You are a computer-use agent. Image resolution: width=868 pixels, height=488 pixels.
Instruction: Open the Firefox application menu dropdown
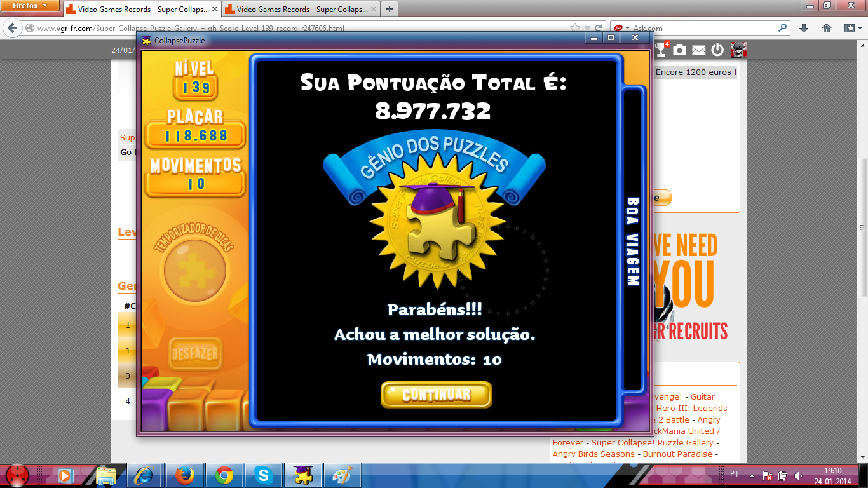click(x=30, y=6)
